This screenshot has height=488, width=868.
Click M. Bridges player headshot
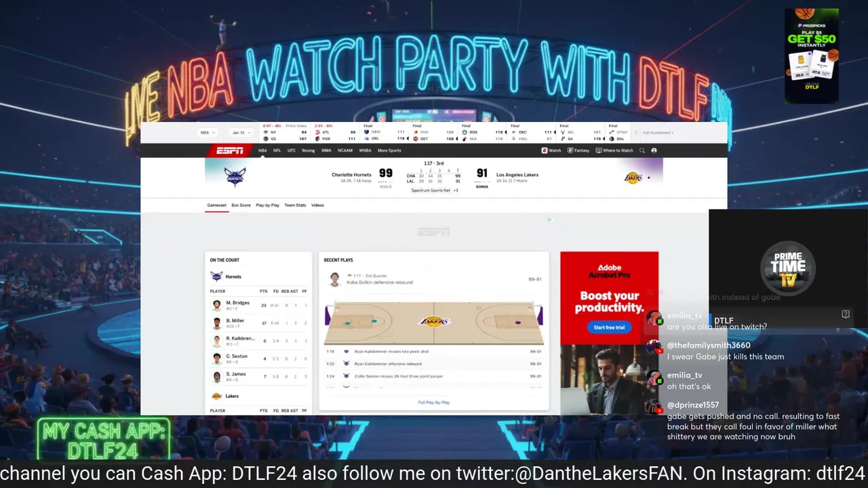click(216, 305)
